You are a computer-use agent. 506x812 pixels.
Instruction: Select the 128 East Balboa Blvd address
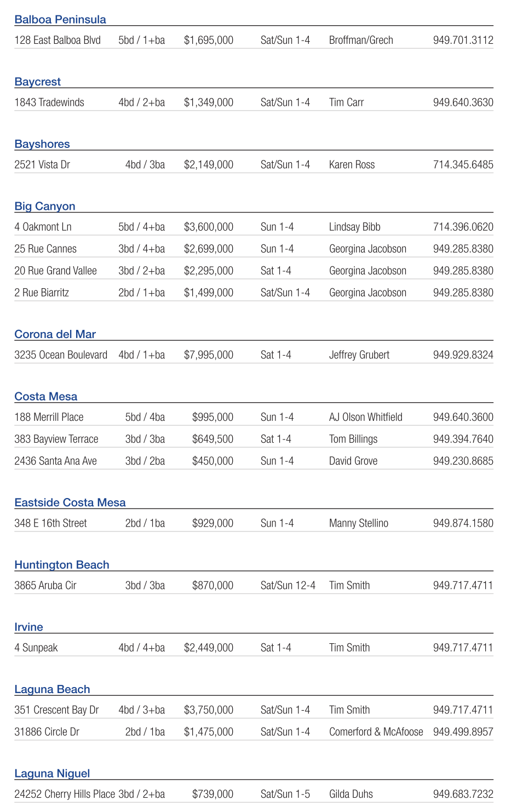click(x=58, y=41)
